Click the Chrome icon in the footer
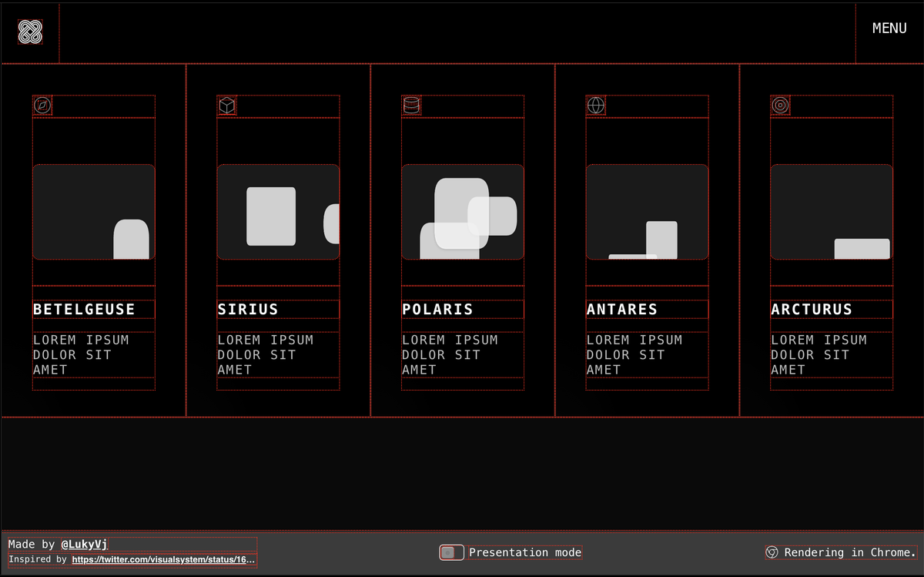Viewport: 924px width, 577px height. click(772, 552)
